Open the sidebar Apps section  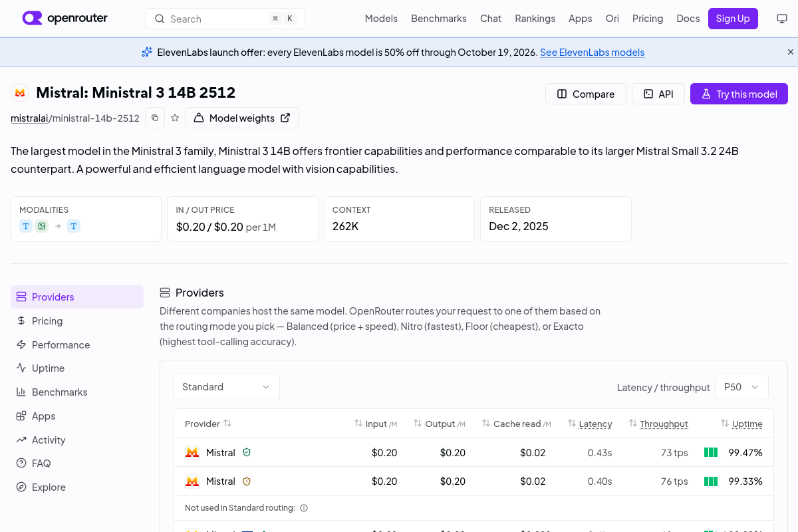[x=77, y=416]
